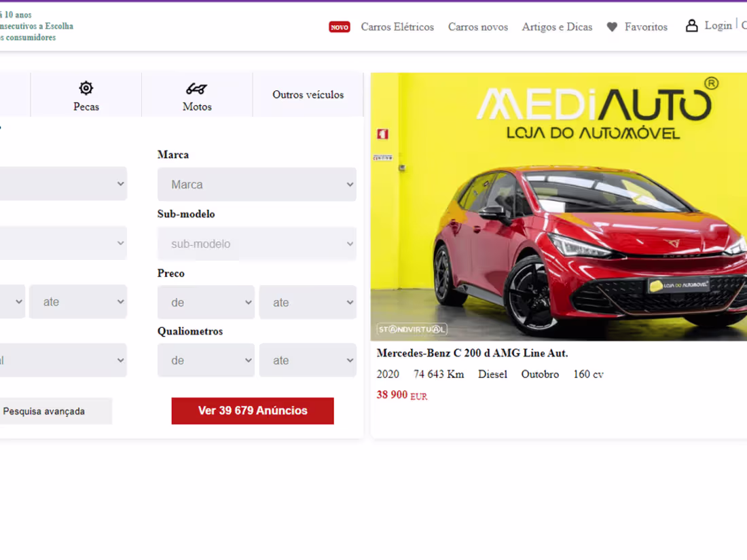This screenshot has height=560, width=747.
Task: Click the 'Diesel' fuel type text
Action: click(x=492, y=374)
